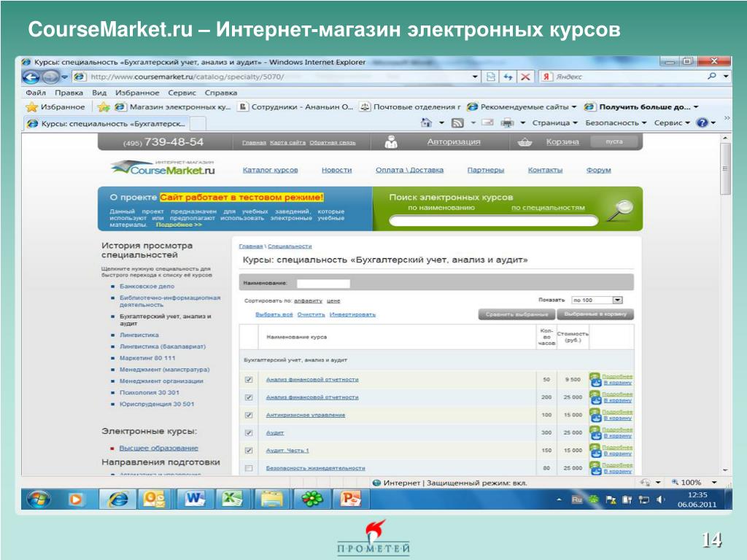The height and width of the screenshot is (560, 747).
Task: Open the Избранное star favorites button
Action: pyautogui.click(x=55, y=106)
